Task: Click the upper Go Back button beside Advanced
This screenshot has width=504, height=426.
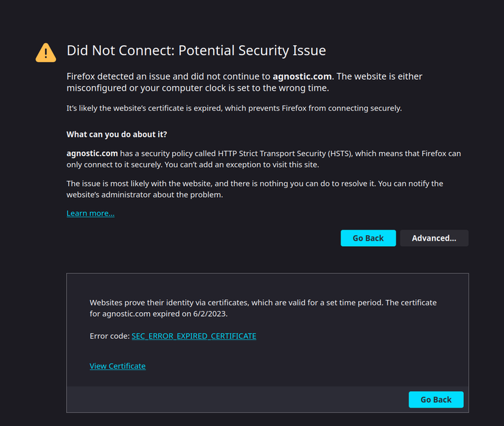Action: [368, 238]
